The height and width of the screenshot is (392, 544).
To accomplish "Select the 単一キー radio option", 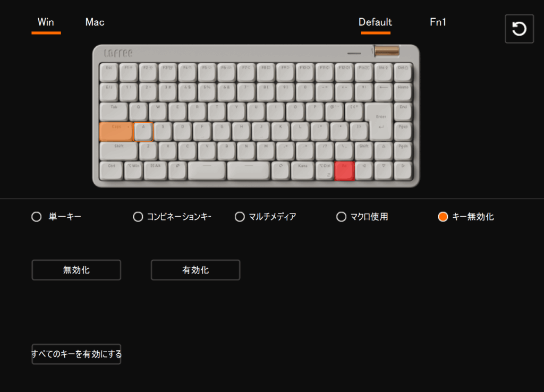I will pos(56,217).
